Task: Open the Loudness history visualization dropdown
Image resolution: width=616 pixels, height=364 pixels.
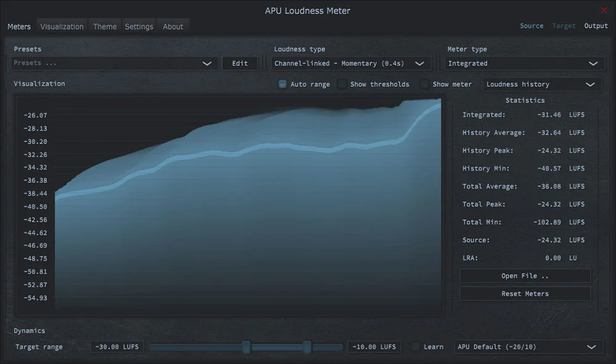Action: point(541,84)
